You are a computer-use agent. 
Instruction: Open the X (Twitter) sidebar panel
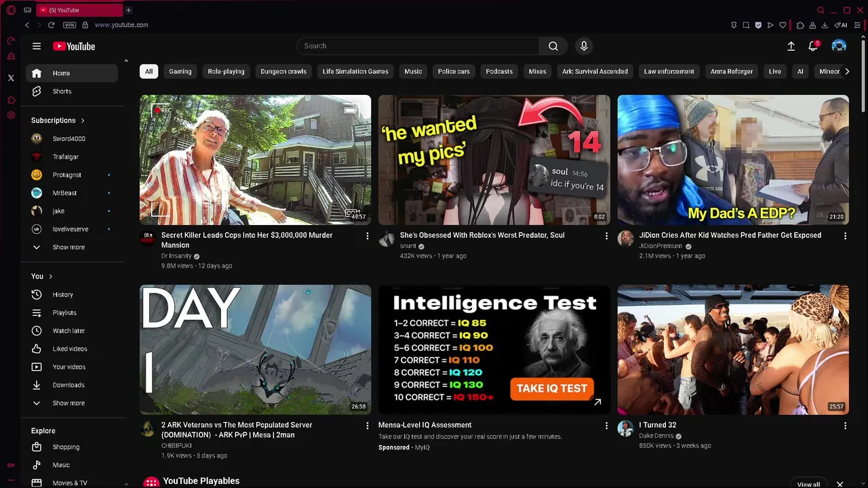[11, 78]
